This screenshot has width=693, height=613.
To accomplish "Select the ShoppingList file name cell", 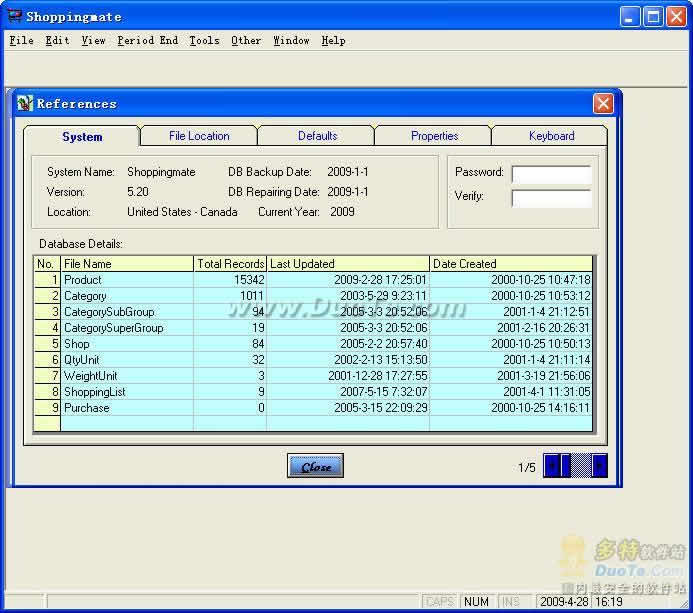I will [127, 392].
